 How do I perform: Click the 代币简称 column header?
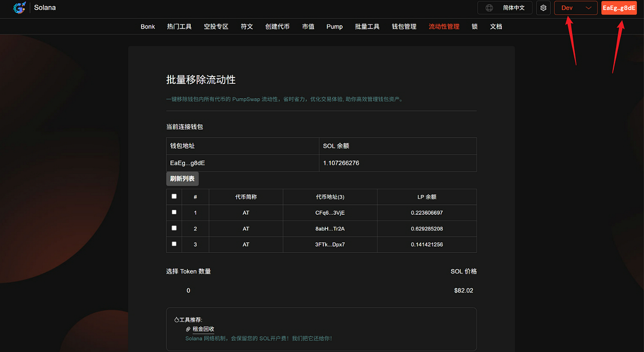coord(245,197)
